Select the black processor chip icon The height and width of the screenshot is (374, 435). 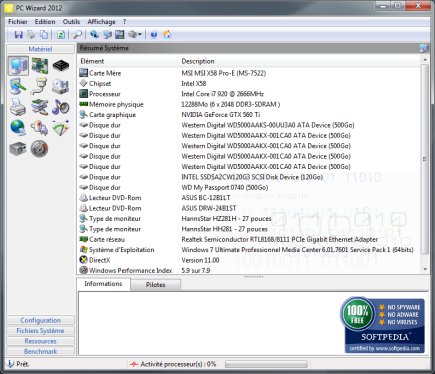[x=61, y=66]
